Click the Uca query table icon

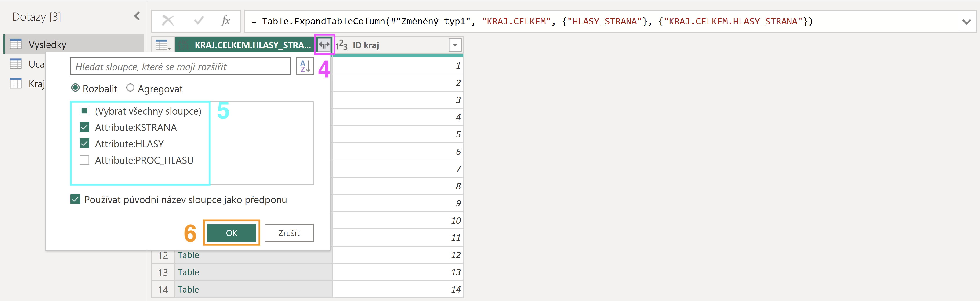16,64
